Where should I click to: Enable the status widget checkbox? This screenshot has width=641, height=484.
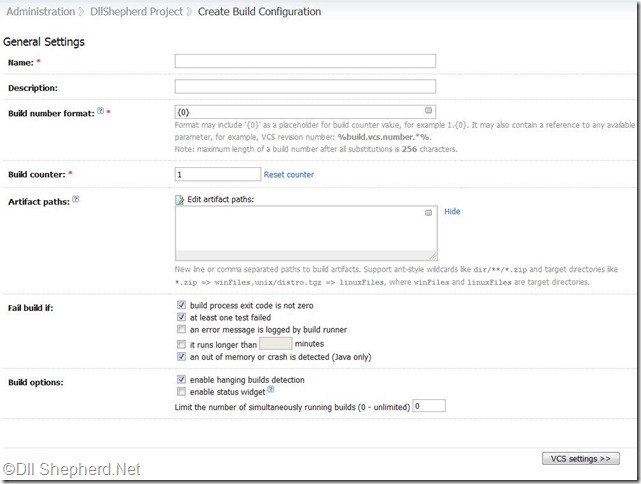click(180, 392)
